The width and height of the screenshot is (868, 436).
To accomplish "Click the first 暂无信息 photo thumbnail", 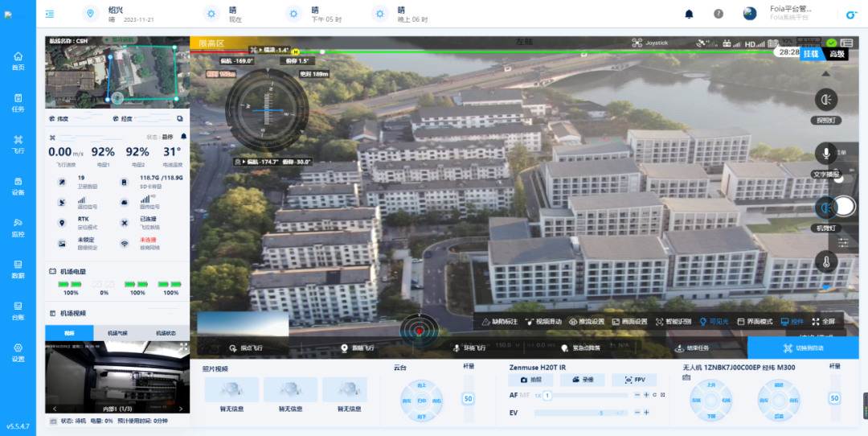I will pyautogui.click(x=231, y=390).
